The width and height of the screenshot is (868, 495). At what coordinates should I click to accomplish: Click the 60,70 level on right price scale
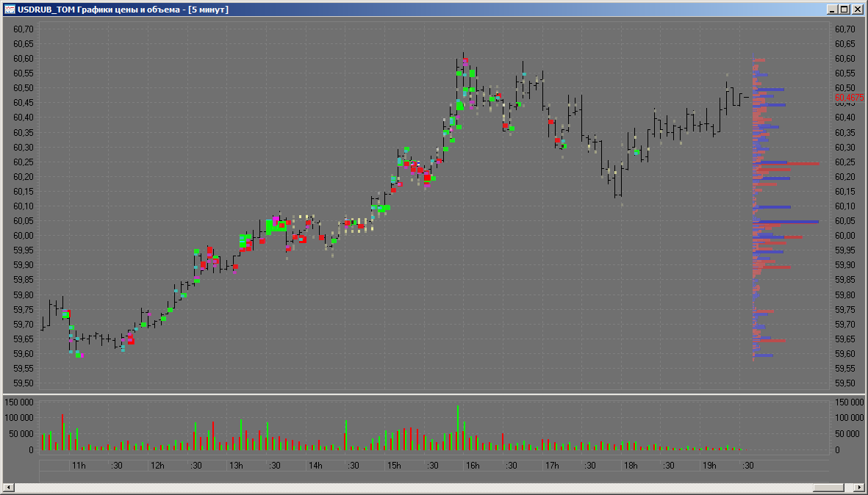click(844, 29)
